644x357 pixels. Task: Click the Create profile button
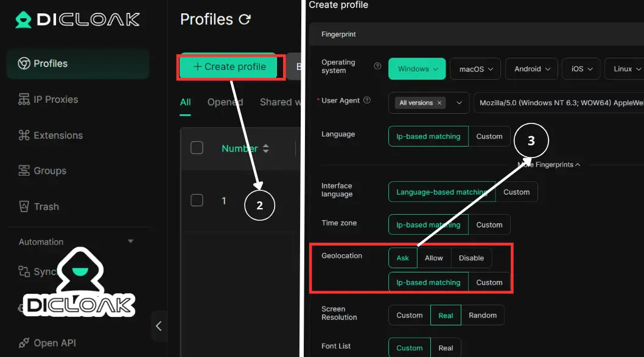tap(229, 67)
